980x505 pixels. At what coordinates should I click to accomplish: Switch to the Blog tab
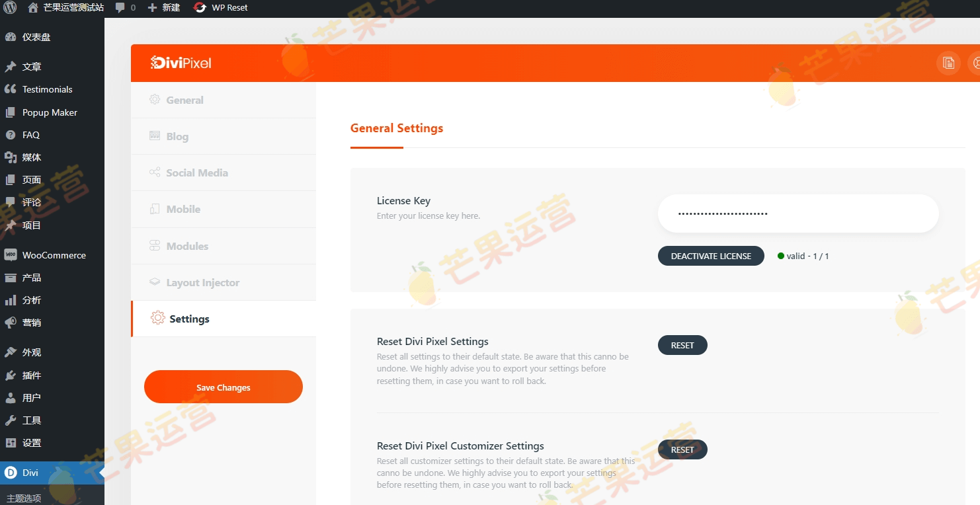[177, 136]
